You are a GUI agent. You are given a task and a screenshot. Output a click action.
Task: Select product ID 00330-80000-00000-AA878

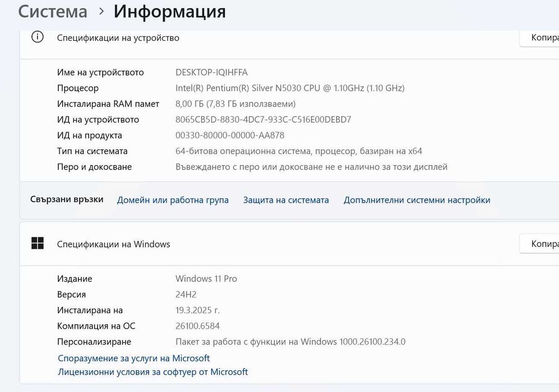230,136
